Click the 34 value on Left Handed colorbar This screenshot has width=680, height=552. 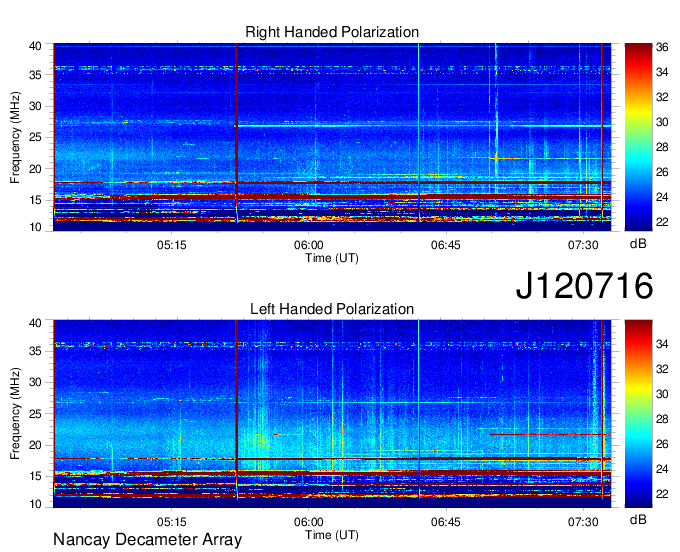[662, 344]
